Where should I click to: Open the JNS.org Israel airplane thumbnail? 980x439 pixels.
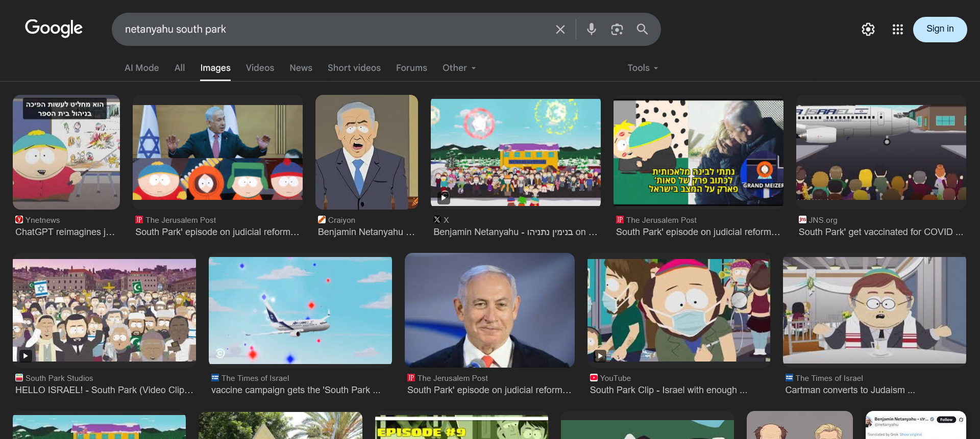pos(881,152)
